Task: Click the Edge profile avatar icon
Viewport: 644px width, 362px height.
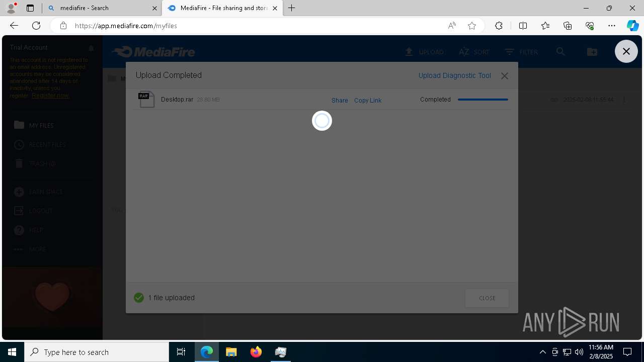Action: (x=11, y=8)
